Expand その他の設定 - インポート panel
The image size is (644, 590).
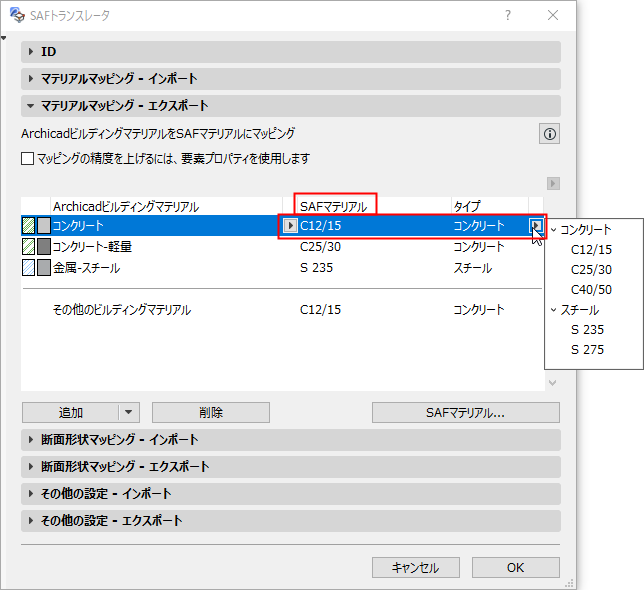click(291, 494)
